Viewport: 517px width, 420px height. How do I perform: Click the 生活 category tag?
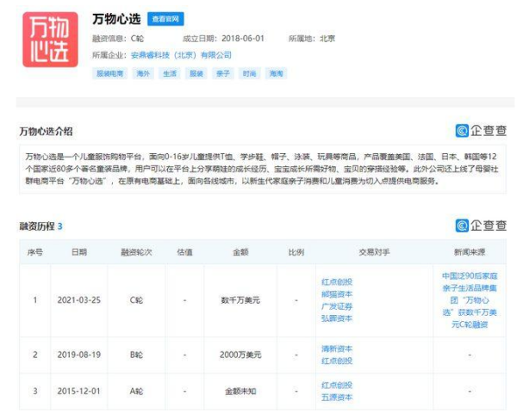[x=170, y=74]
